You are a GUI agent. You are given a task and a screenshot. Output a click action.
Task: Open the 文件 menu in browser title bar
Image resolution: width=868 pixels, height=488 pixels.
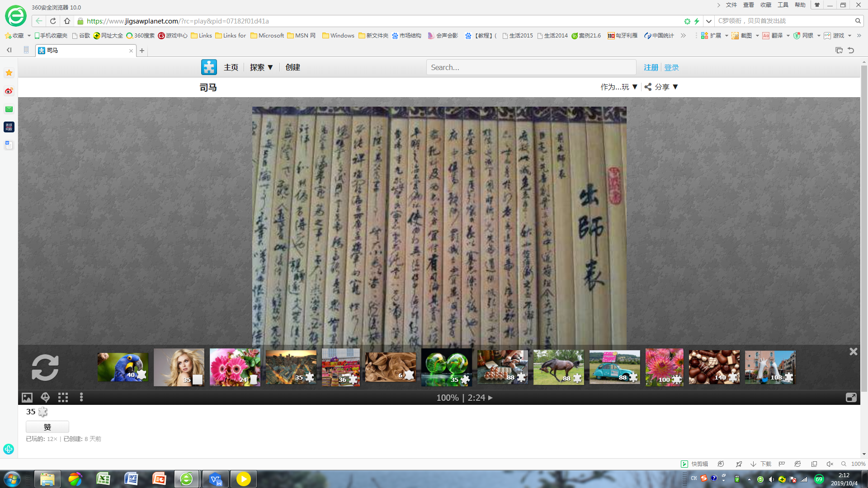(731, 5)
